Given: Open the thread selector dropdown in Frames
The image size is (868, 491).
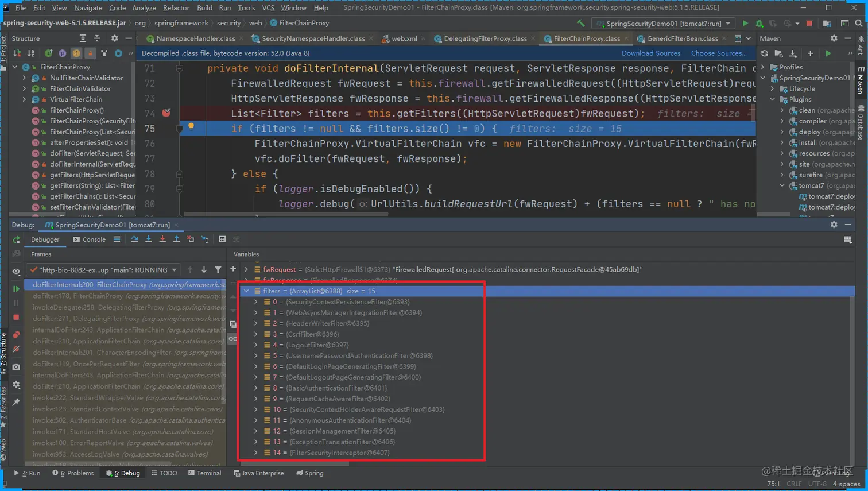Looking at the screenshot, I should (x=104, y=270).
